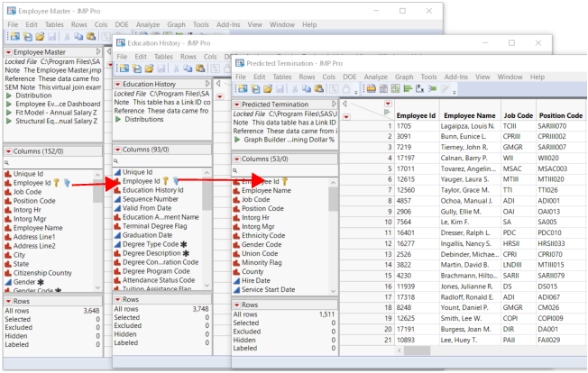
Task: Click the column search field in Predicted Termination
Action: [284, 170]
